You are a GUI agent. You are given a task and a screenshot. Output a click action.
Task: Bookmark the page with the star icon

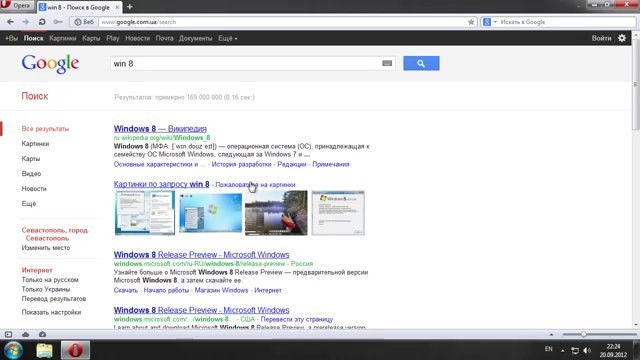471,22
